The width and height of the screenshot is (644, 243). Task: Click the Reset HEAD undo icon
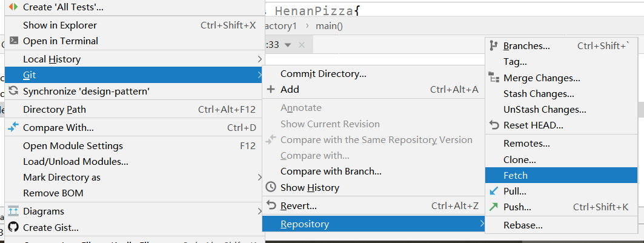tap(494, 125)
